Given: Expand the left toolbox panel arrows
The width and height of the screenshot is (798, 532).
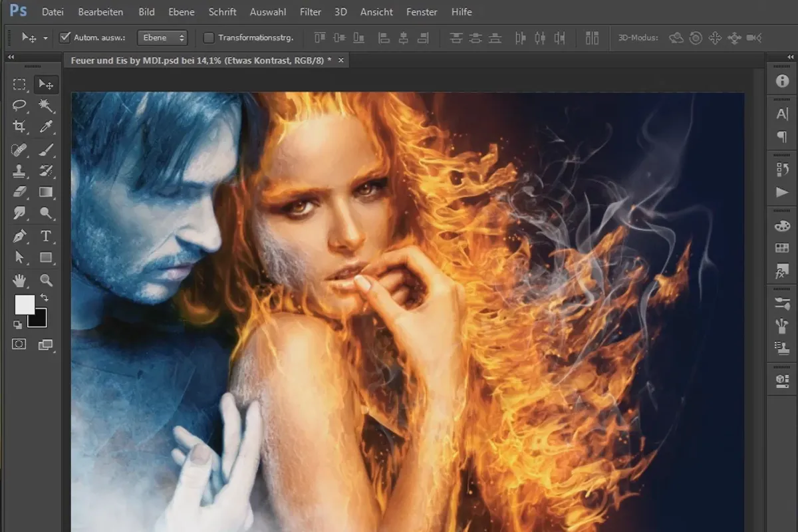Looking at the screenshot, I should 11,58.
